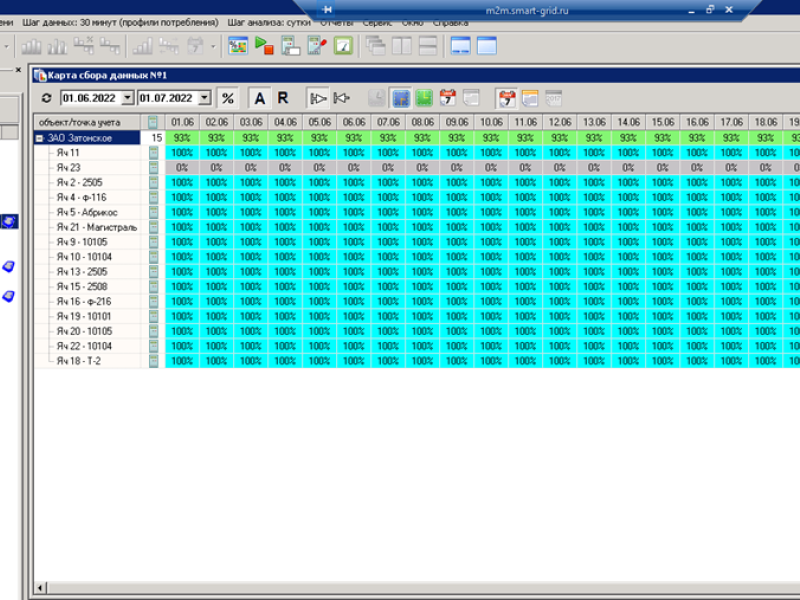Click the left-pointing arrow collapse icon

pyautogui.click(x=341, y=98)
